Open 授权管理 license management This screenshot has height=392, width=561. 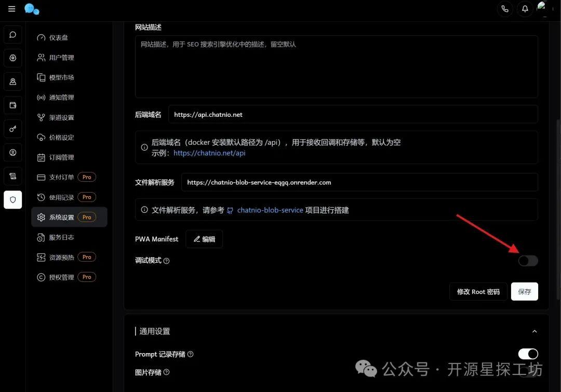69,277
